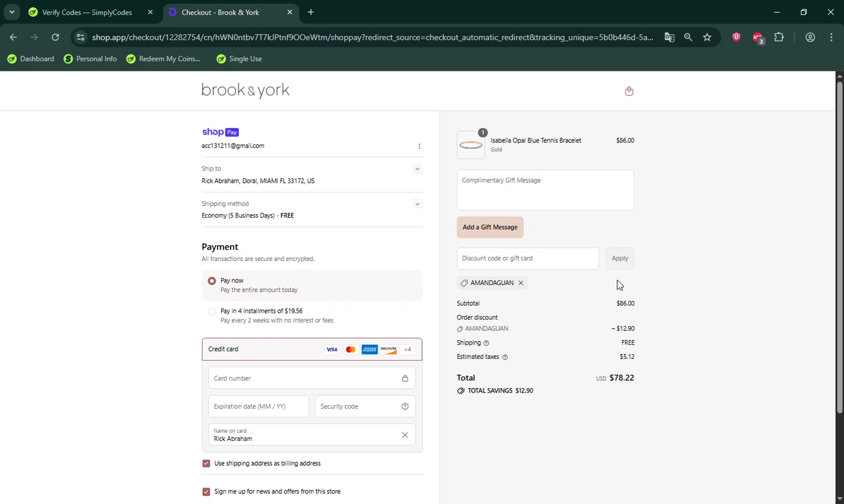Screen dimensions: 844x504
Task: Click the Apply discount button
Action: pyautogui.click(x=620, y=259)
